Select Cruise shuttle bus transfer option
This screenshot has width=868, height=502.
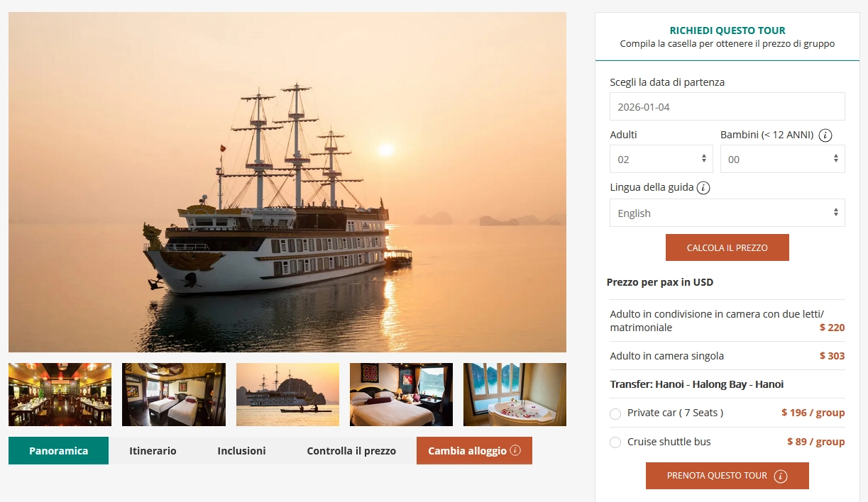(615, 442)
